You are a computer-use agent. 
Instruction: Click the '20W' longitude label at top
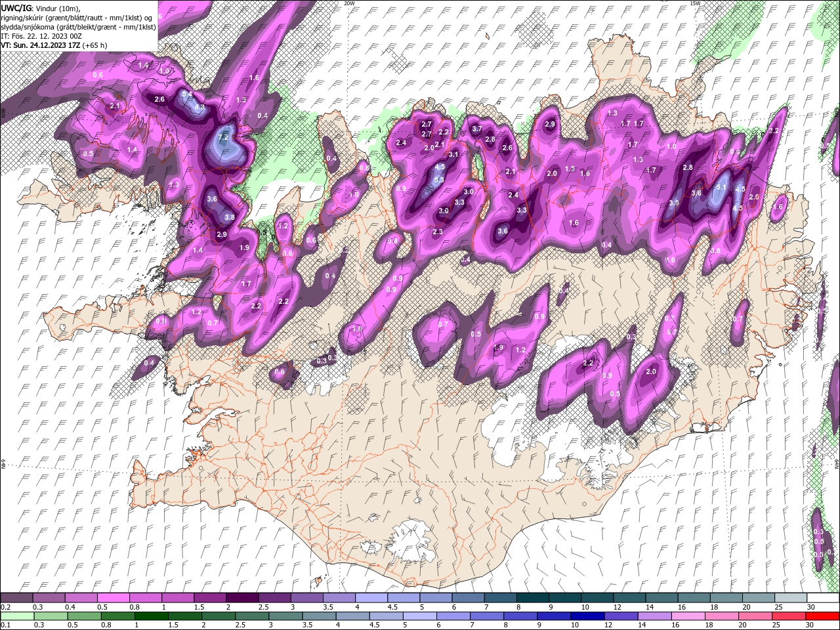click(349, 3)
